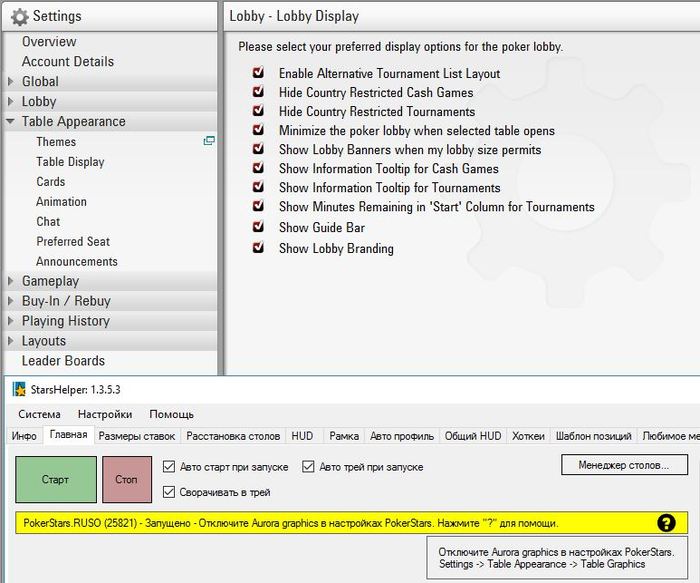Toggle Show Lobby Banners checkbox

[x=258, y=149]
